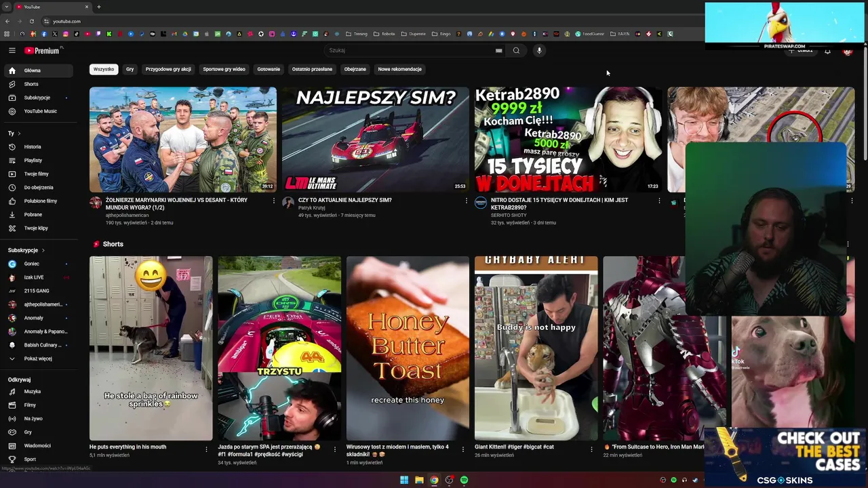This screenshot has height=488, width=868.
Task: Open the hamburger guide menu
Action: (x=12, y=50)
